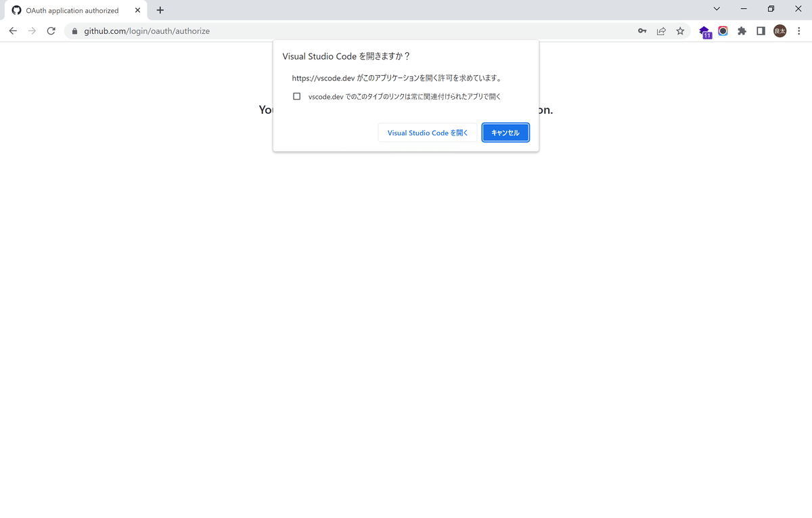Reload the GitHub authorize page
Image resolution: width=812 pixels, height=518 pixels.
(x=51, y=31)
